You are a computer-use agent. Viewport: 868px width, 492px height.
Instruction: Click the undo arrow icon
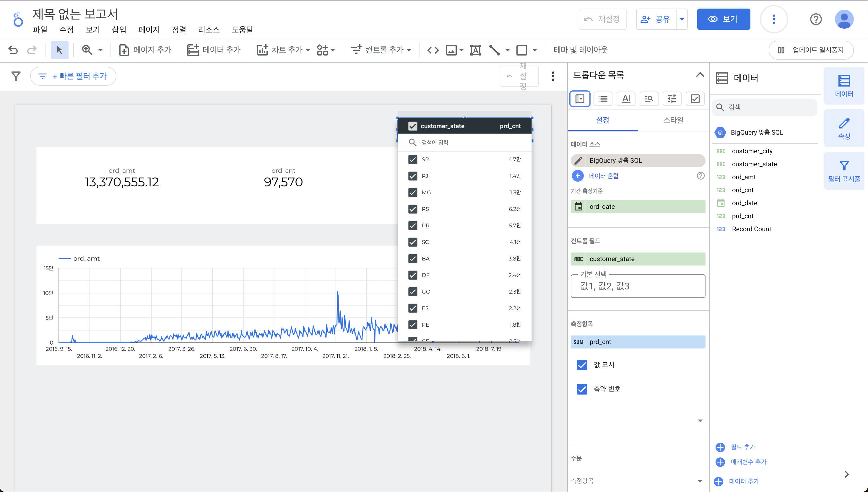pos(13,50)
